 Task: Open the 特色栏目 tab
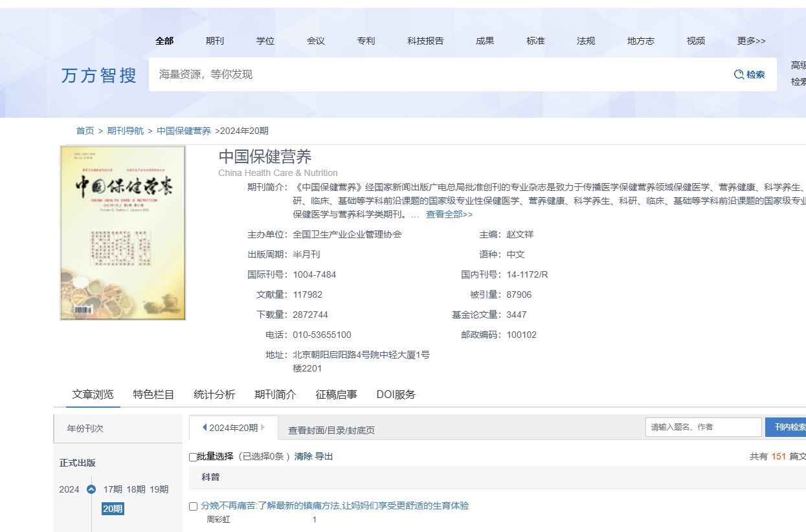coord(153,394)
